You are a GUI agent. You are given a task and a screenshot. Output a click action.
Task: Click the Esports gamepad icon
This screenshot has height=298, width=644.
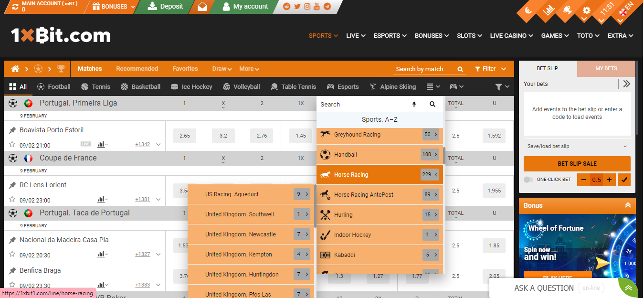point(330,86)
